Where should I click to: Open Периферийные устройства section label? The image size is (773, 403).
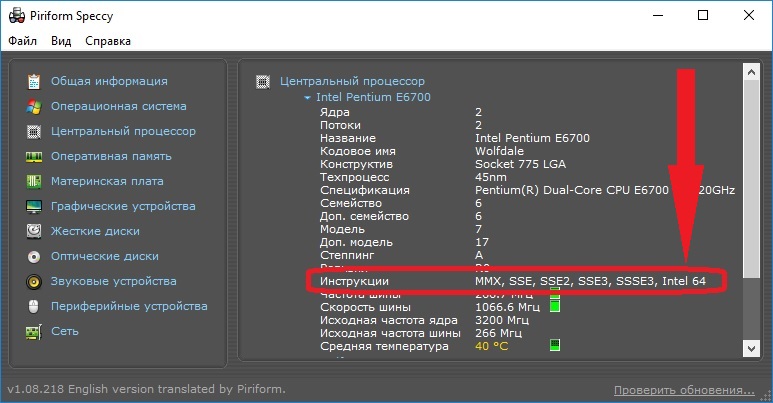129,306
